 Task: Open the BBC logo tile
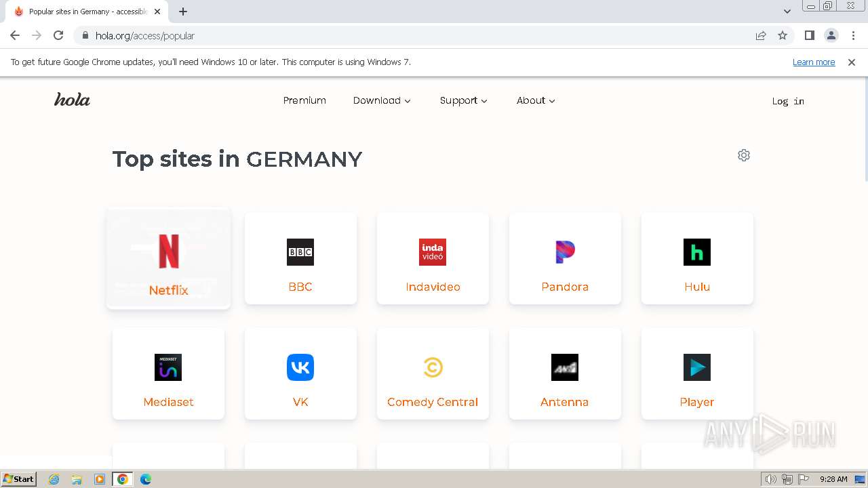click(300, 252)
